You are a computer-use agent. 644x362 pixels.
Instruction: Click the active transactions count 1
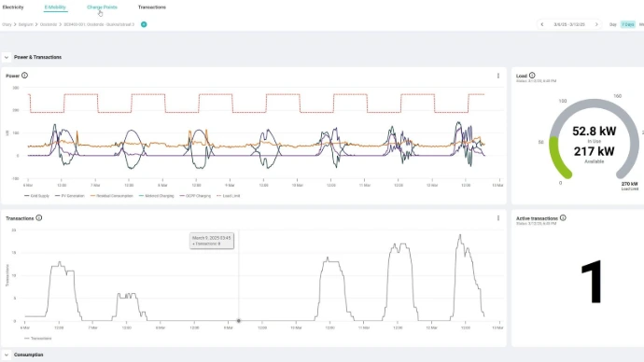[592, 282]
